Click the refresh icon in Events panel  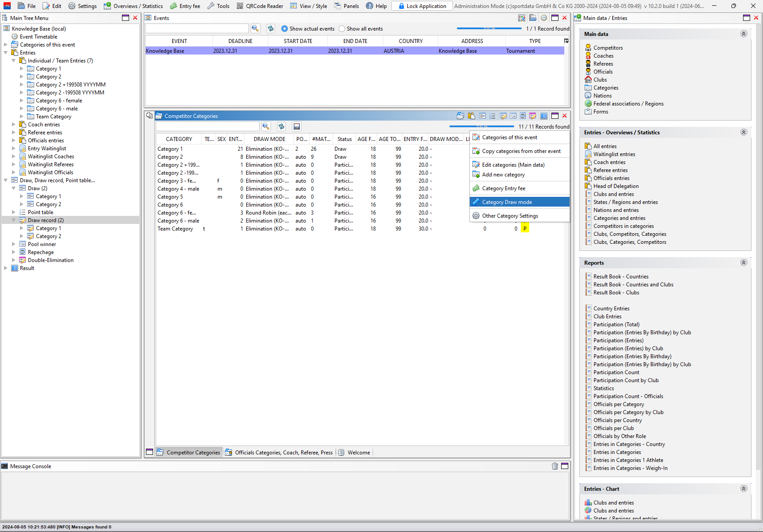tap(271, 28)
